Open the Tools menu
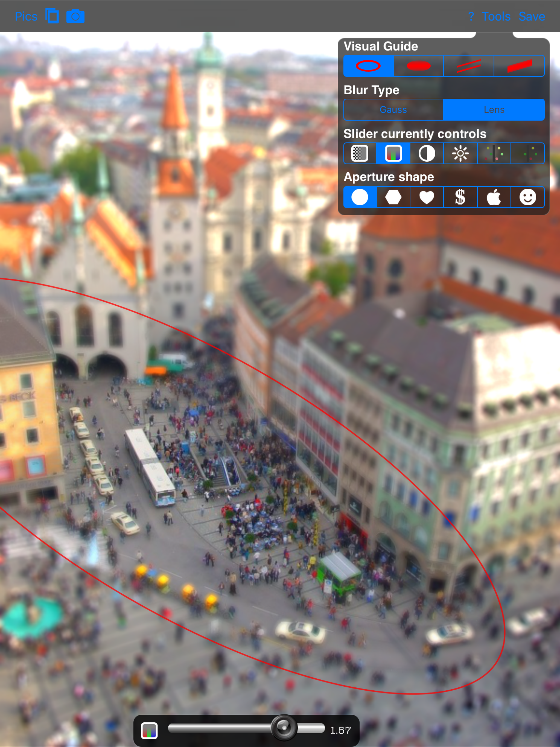The height and width of the screenshot is (747, 560). point(496,16)
